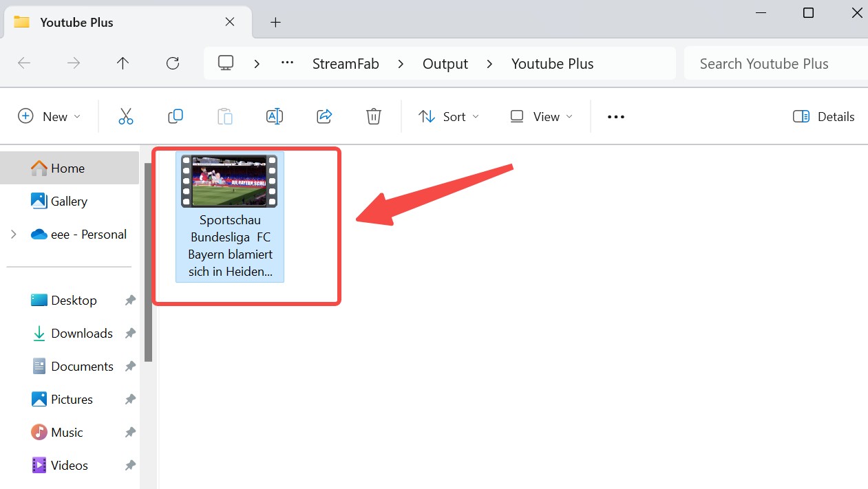
Task: Click the Paste clipboard icon
Action: (x=225, y=116)
